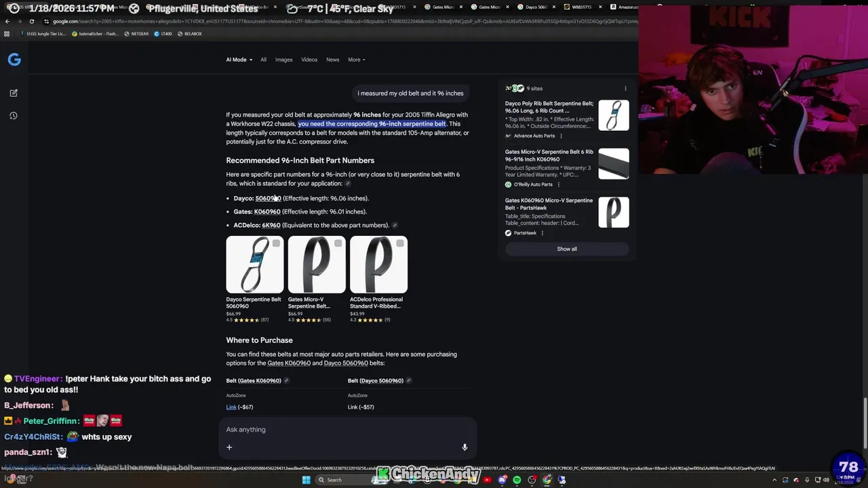
Task: Switch to the Images search tab
Action: tap(283, 60)
